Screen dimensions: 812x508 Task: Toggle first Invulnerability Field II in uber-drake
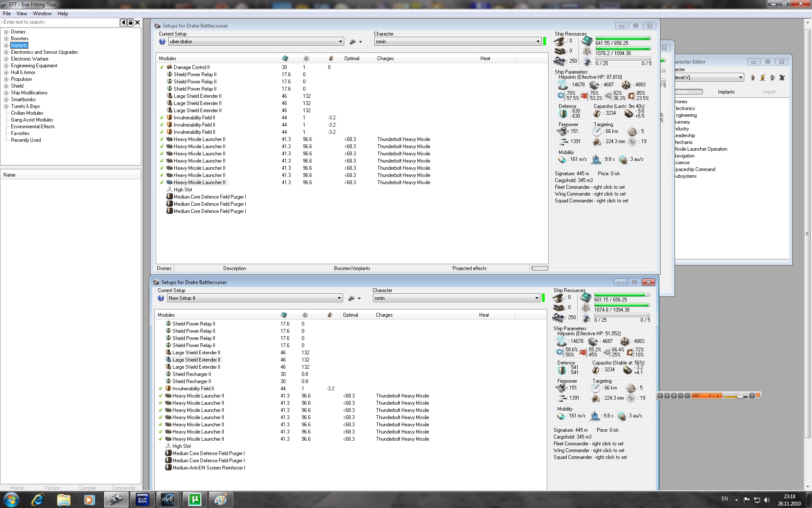[162, 118]
